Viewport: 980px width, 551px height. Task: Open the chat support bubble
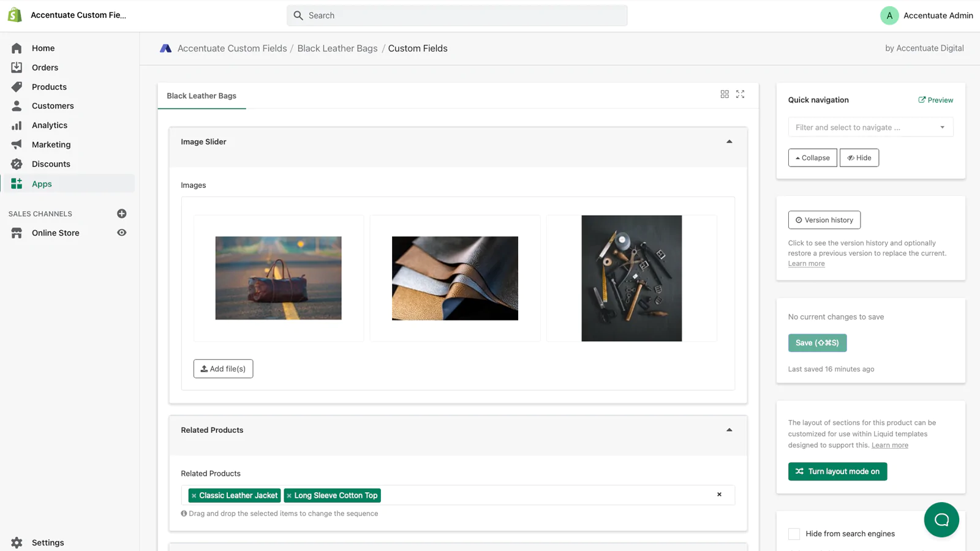click(941, 520)
